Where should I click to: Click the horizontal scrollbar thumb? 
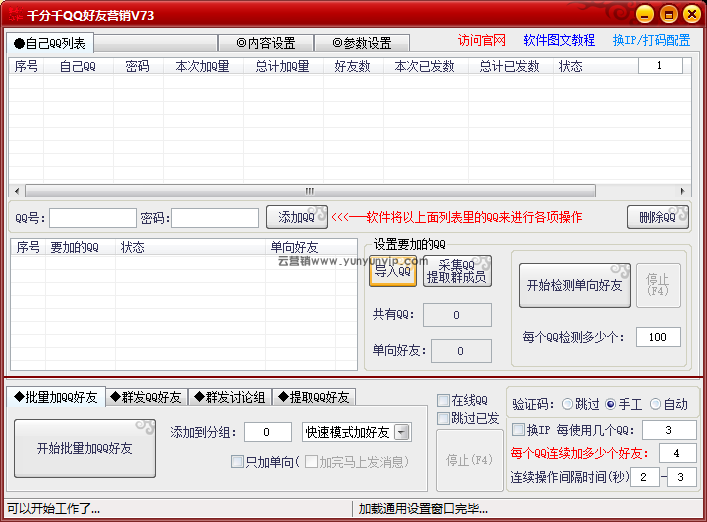tap(310, 191)
